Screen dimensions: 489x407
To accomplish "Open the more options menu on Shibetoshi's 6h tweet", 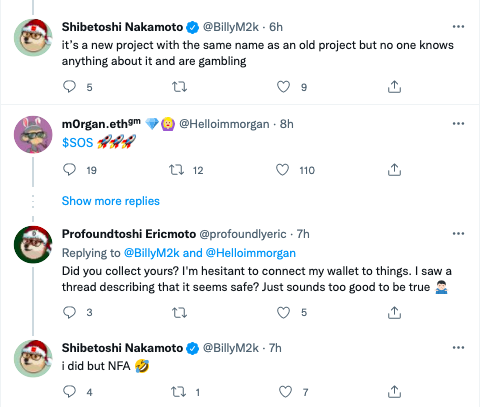I will tap(458, 27).
